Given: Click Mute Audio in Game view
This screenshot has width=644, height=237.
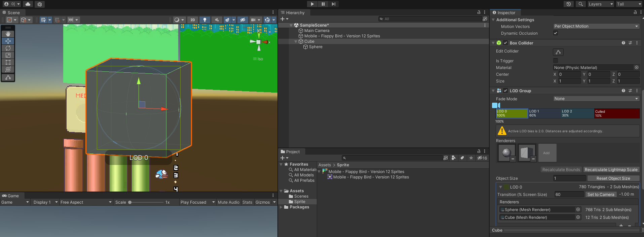Looking at the screenshot, I should click(x=229, y=202).
